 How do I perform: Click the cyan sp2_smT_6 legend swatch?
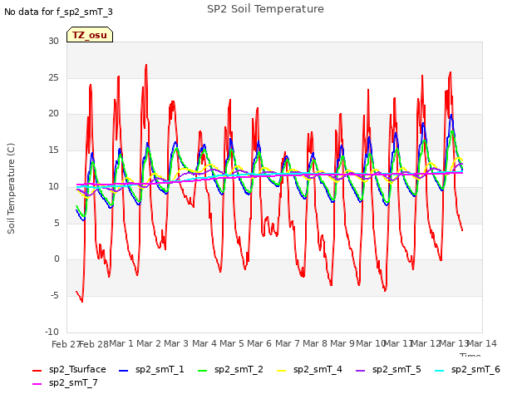coord(440,371)
